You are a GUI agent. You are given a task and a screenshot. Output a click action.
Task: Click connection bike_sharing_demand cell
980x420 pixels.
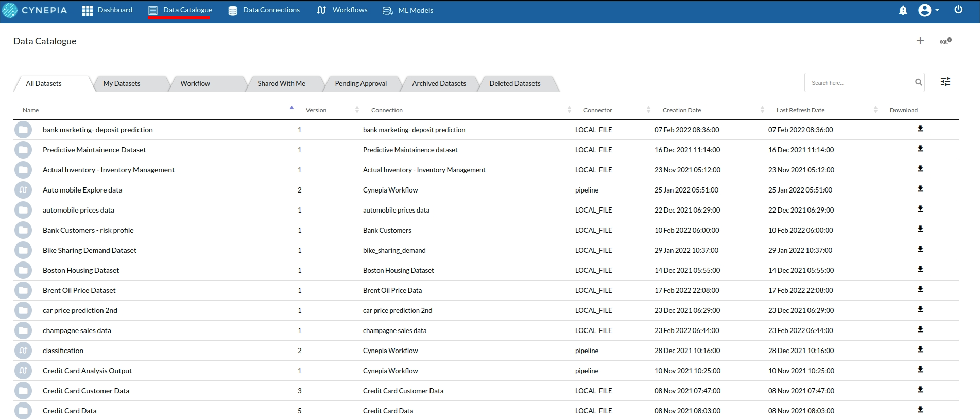(x=394, y=250)
